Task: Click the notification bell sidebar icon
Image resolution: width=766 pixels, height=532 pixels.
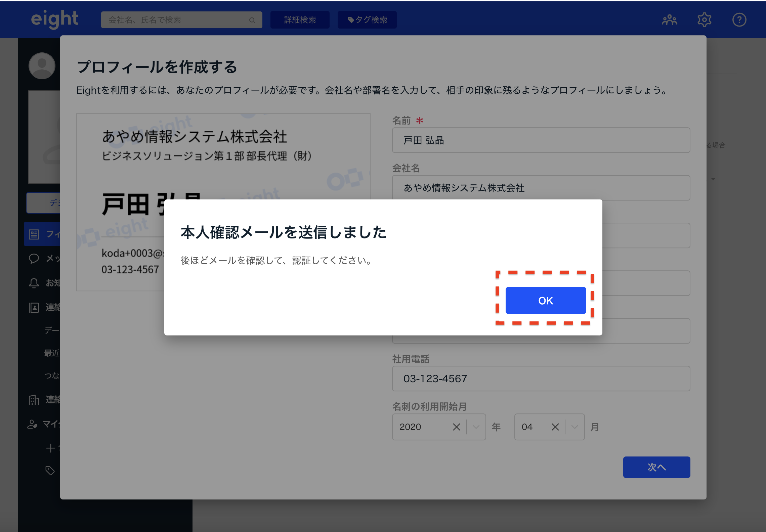Action: (x=34, y=283)
